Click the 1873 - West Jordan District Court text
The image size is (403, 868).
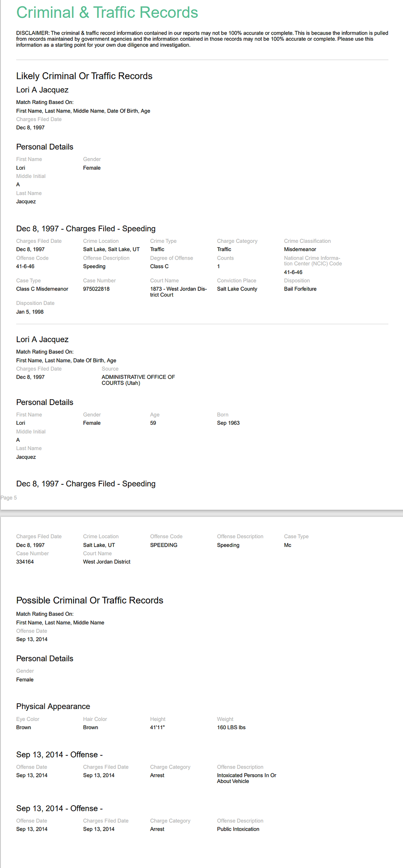click(x=178, y=292)
